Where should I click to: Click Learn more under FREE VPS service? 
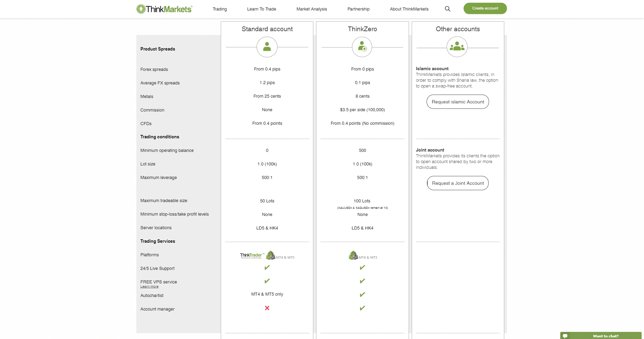pyautogui.click(x=149, y=287)
